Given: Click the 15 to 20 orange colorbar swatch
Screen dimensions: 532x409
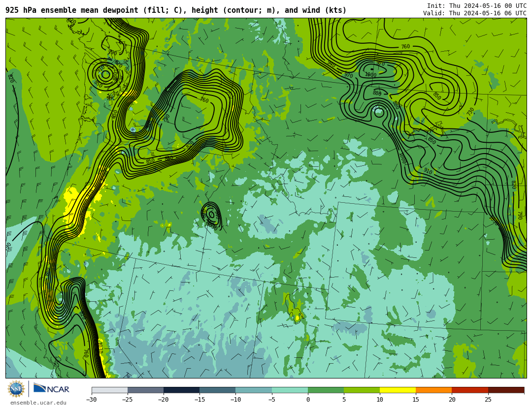Looking at the screenshot, I should pyautogui.click(x=434, y=390).
